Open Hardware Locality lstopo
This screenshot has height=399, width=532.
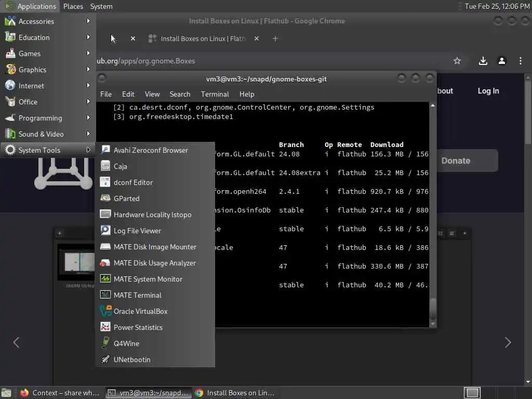tap(155, 215)
